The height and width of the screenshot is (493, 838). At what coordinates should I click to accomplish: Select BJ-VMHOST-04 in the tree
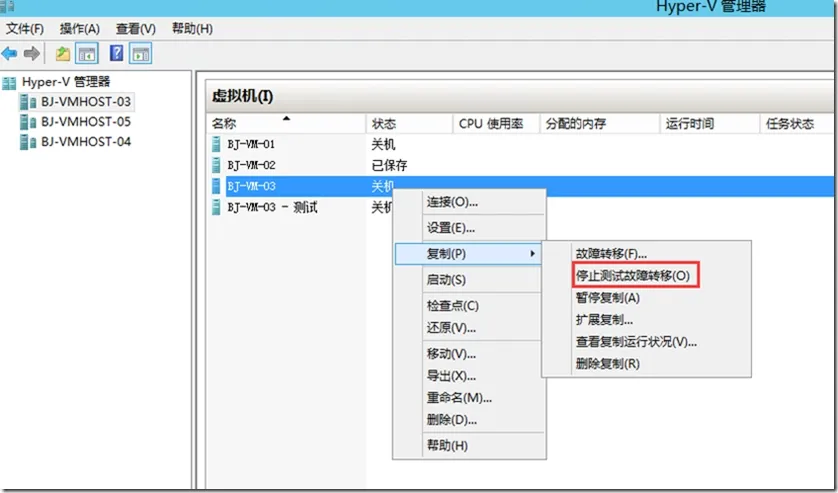(86, 142)
